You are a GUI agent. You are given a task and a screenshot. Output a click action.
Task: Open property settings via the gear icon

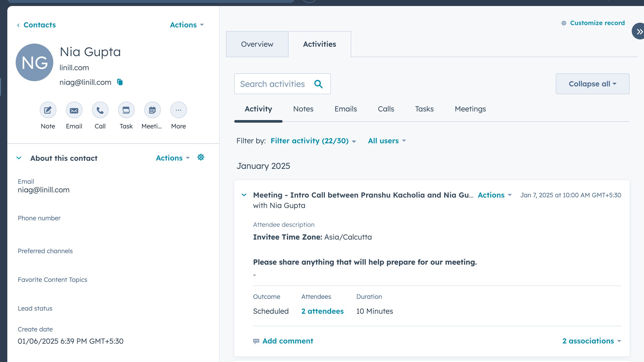click(x=201, y=157)
